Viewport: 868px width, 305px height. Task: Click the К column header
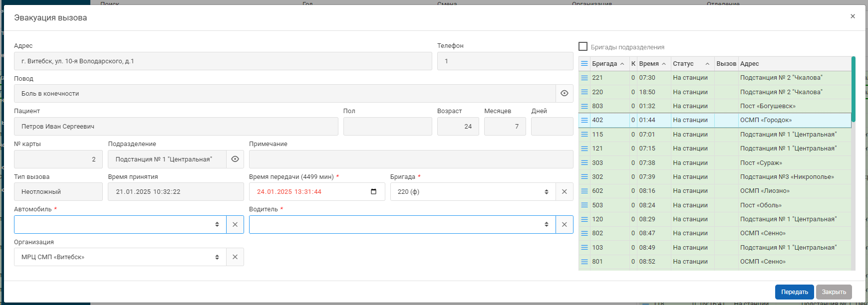(633, 64)
